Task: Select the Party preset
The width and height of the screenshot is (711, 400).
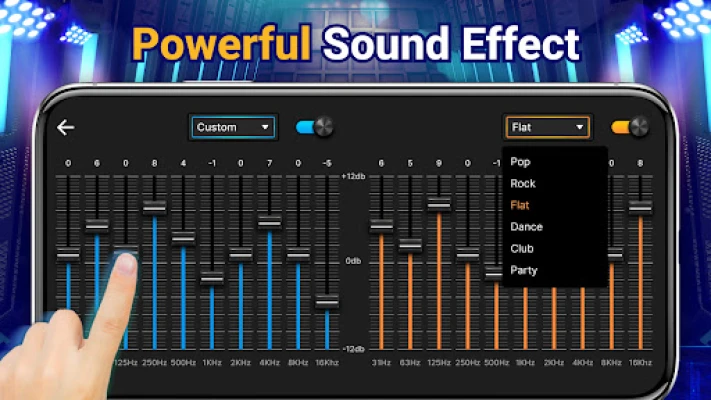Action: 523,270
